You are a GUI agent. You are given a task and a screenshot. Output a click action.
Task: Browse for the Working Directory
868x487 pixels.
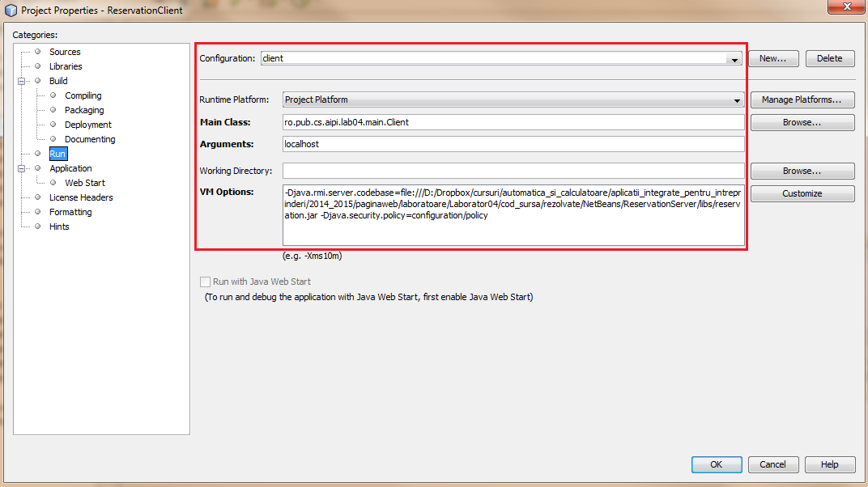(x=802, y=171)
